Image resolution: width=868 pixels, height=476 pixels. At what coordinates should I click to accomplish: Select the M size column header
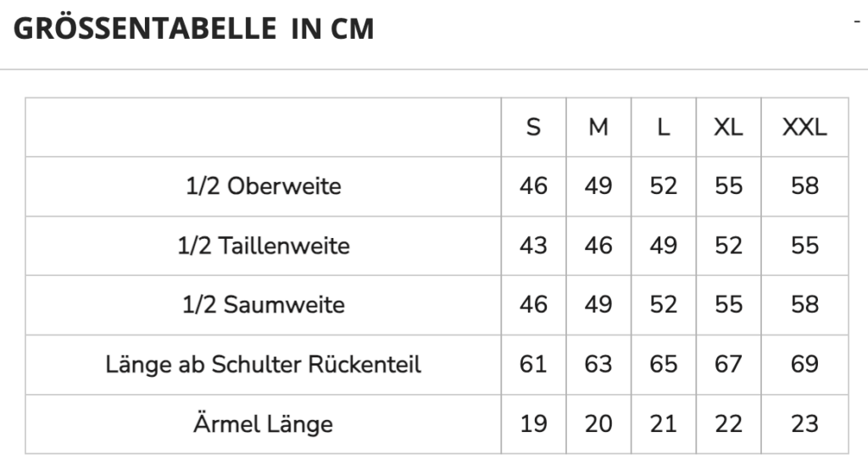pyautogui.click(x=598, y=127)
